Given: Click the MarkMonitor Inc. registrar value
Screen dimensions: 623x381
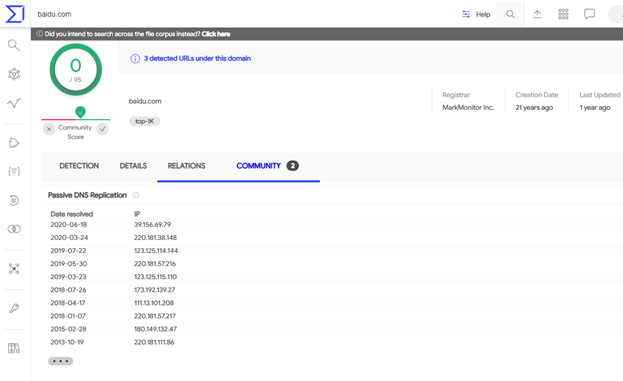Looking at the screenshot, I should (x=468, y=108).
